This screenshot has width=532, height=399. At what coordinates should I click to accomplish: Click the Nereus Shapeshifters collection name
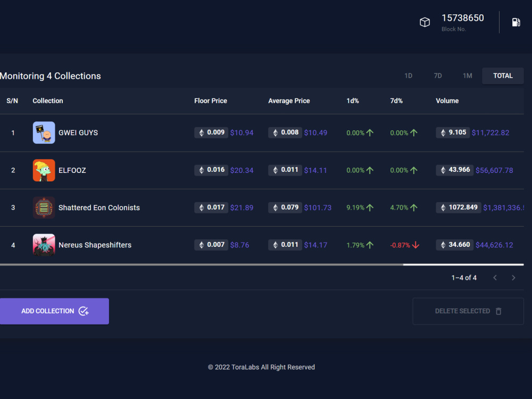pos(95,245)
